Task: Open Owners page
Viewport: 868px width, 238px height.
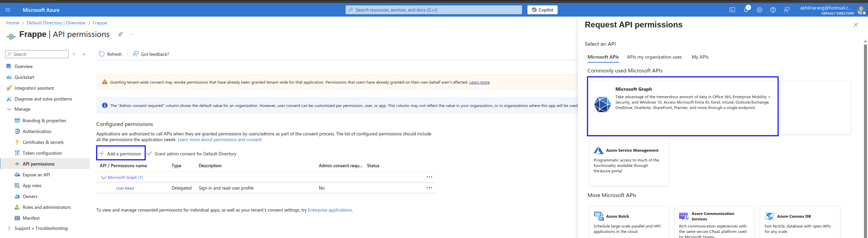Action: (30, 196)
